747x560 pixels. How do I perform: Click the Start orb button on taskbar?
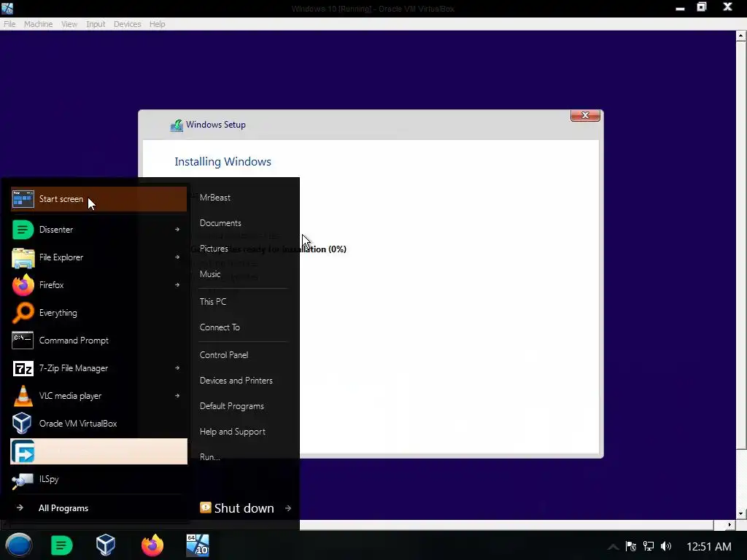(18, 545)
